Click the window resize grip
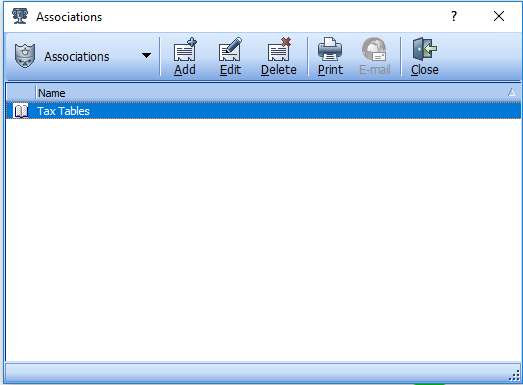Image resolution: width=523 pixels, height=385 pixels. (514, 376)
